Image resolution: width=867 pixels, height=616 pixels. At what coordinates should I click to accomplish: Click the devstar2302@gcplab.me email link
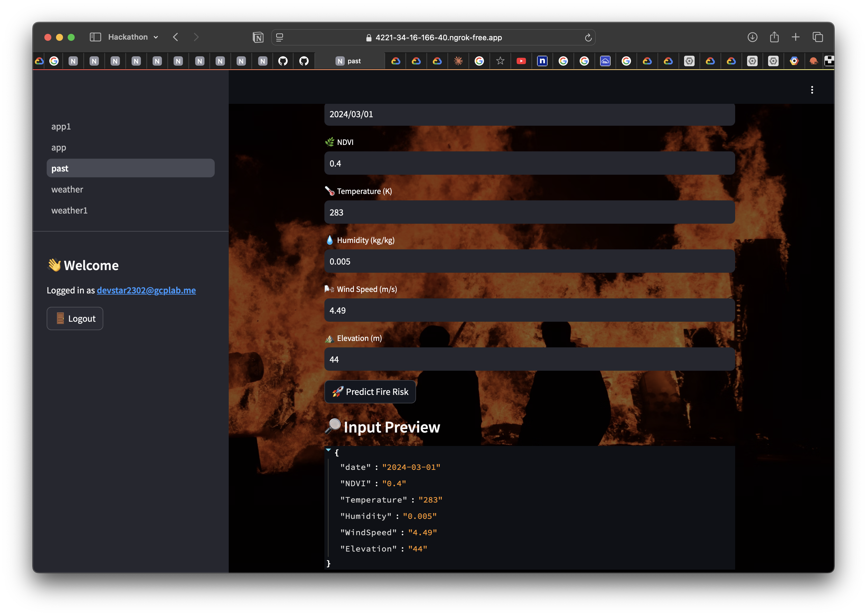pos(146,290)
